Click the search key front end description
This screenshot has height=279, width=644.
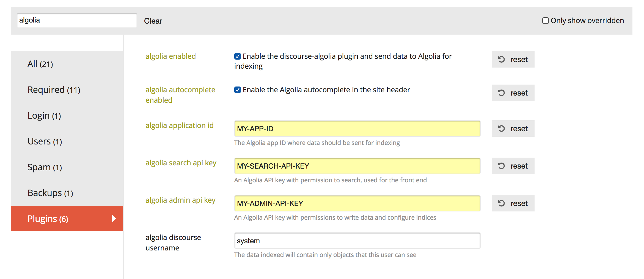click(331, 180)
